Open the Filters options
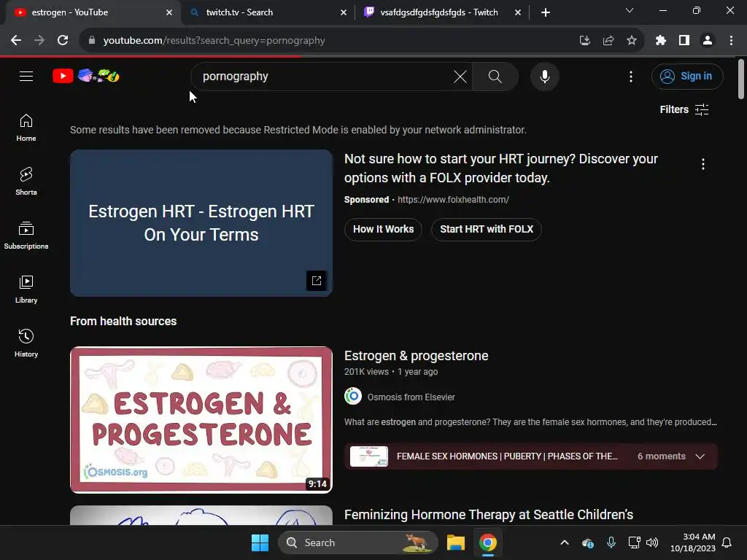The width and height of the screenshot is (747, 560). pos(684,109)
